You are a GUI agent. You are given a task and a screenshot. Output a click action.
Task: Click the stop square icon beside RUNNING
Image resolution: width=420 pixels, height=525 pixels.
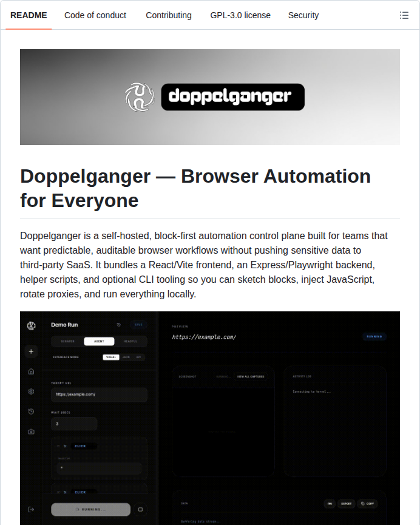140,509
